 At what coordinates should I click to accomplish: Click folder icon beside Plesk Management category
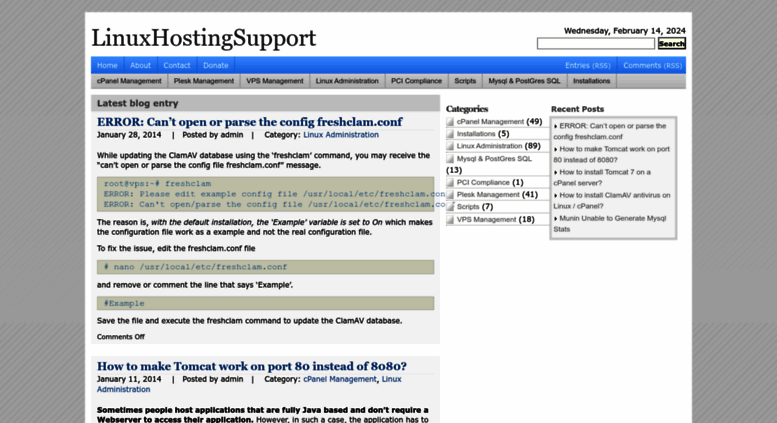pos(450,195)
